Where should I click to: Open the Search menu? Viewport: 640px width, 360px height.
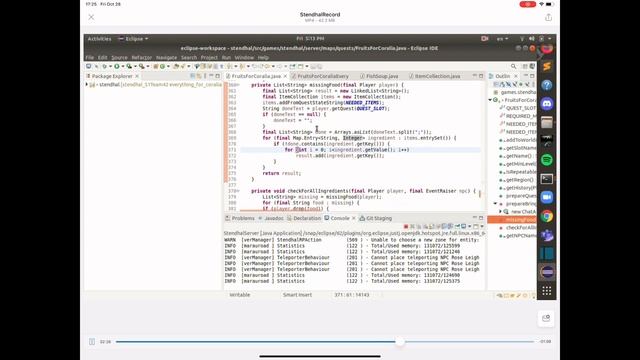click(189, 58)
